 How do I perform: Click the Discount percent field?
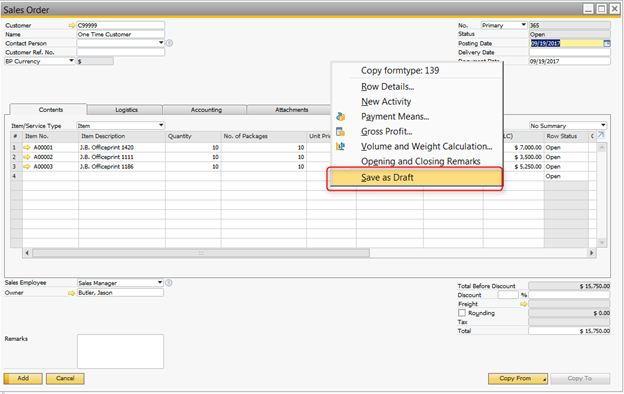click(508, 295)
